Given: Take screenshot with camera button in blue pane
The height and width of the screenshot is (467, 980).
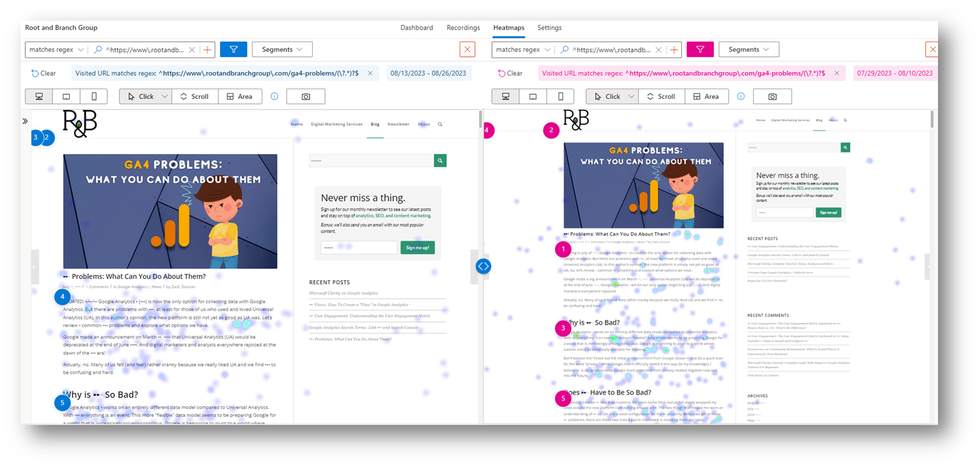Looking at the screenshot, I should (x=306, y=96).
